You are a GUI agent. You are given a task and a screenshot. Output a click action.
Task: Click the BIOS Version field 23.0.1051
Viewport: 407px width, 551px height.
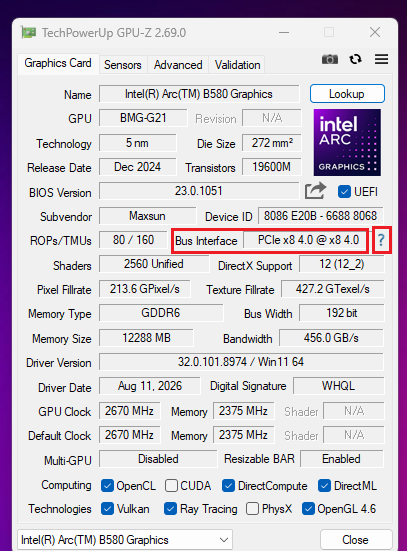click(x=199, y=191)
